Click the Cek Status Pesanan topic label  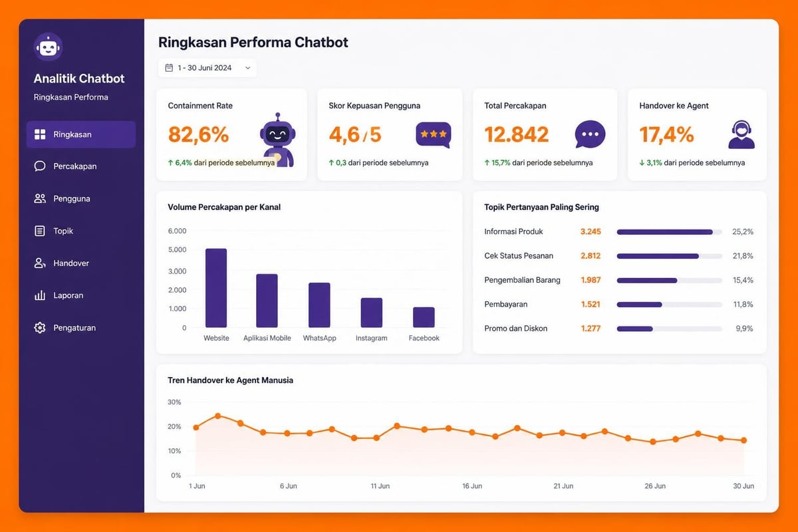519,255
